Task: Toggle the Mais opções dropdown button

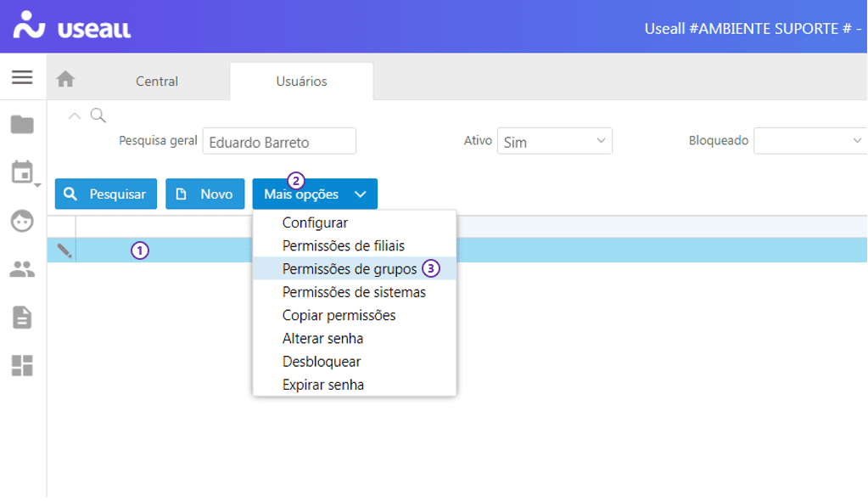Action: click(x=315, y=194)
